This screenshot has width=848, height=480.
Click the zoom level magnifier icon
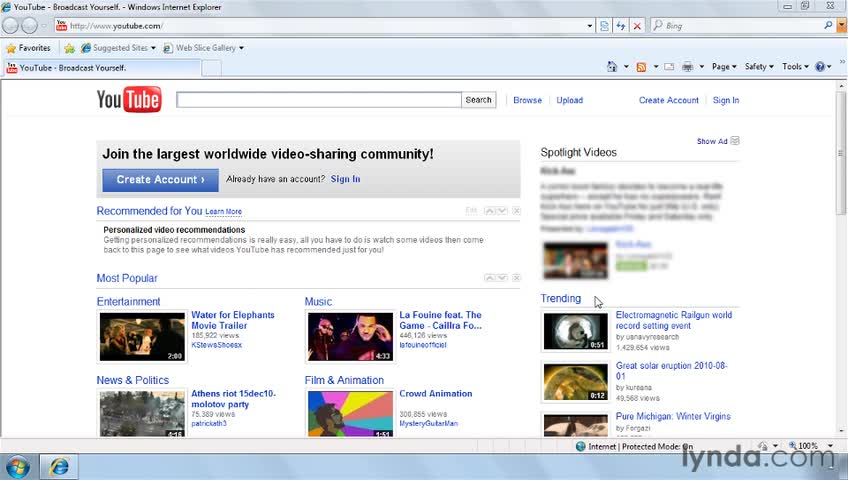[x=792, y=446]
